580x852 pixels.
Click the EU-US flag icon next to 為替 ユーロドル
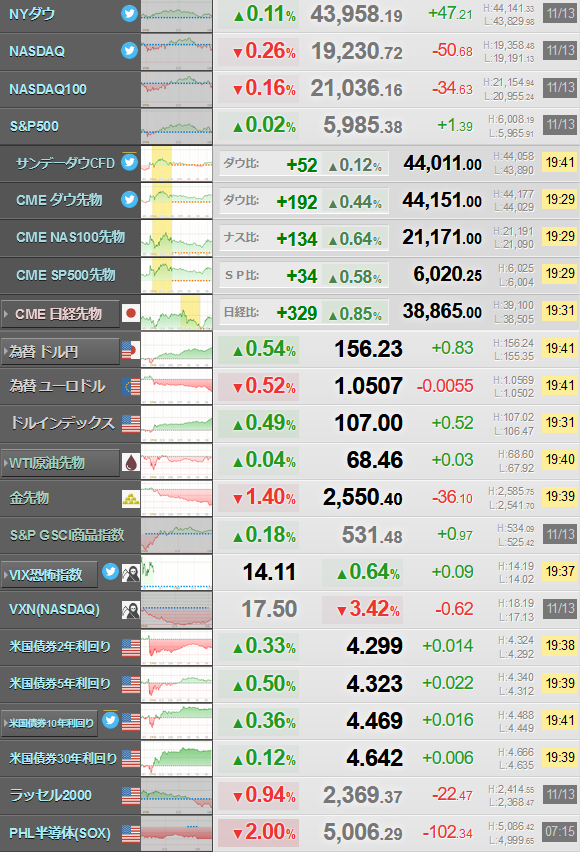click(131, 387)
